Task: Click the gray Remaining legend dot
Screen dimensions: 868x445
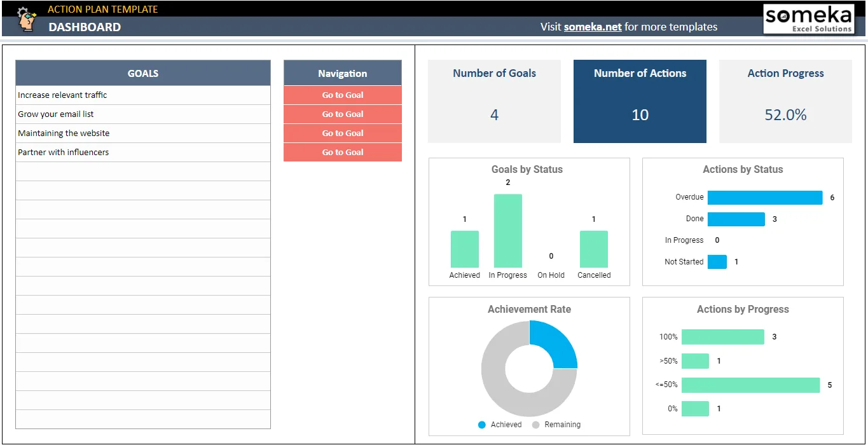Action: [535, 425]
